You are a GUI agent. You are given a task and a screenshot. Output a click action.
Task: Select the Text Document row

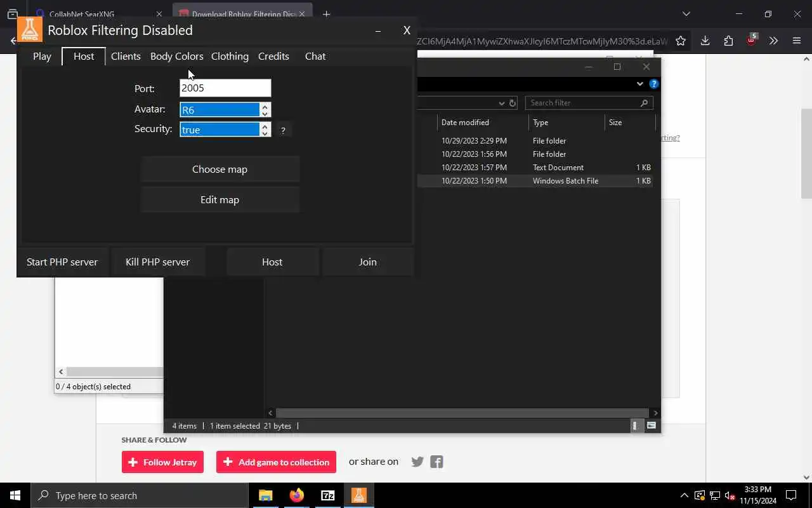coord(535,168)
